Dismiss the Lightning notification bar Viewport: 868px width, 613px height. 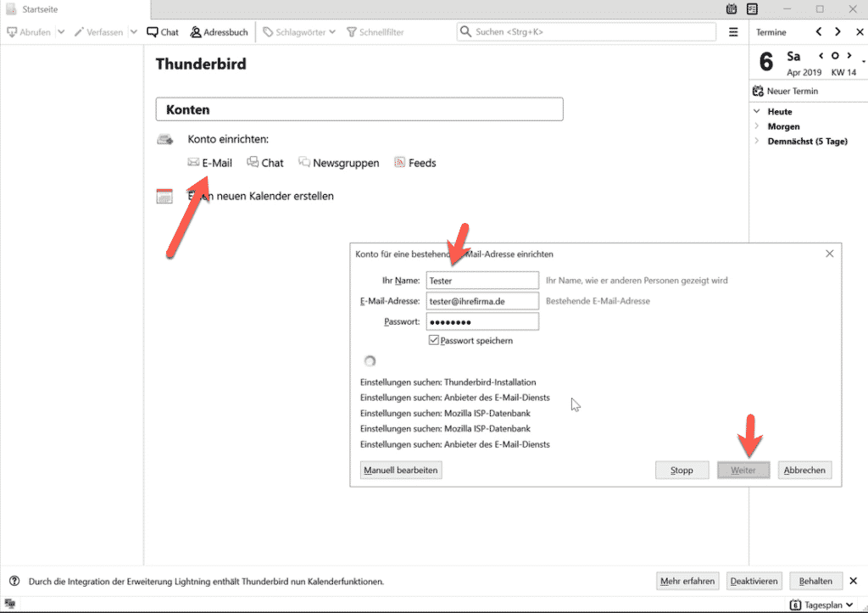pyautogui.click(x=853, y=581)
